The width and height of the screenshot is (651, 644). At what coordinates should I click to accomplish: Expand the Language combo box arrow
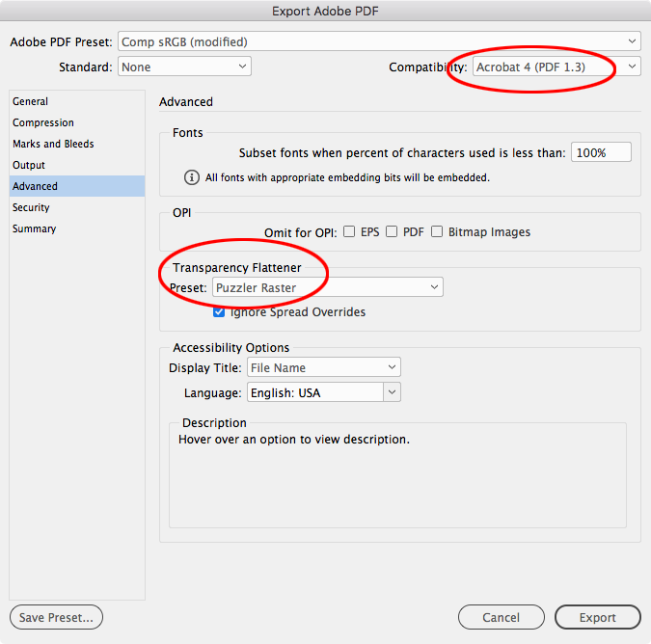[x=392, y=392]
